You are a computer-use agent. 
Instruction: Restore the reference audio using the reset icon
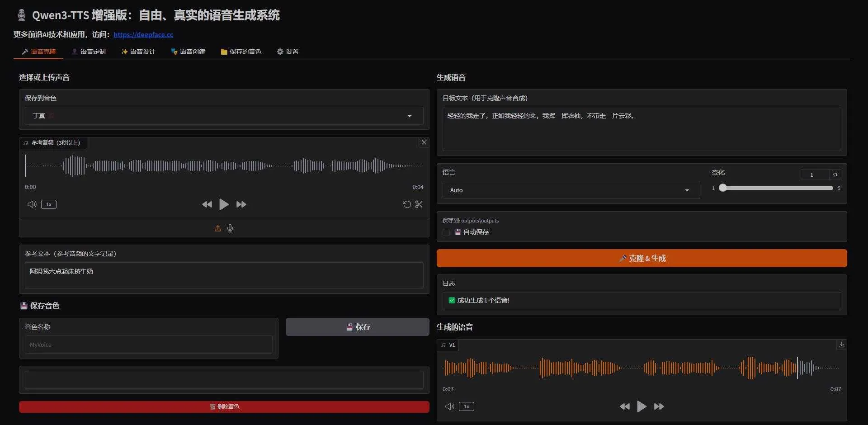(406, 204)
